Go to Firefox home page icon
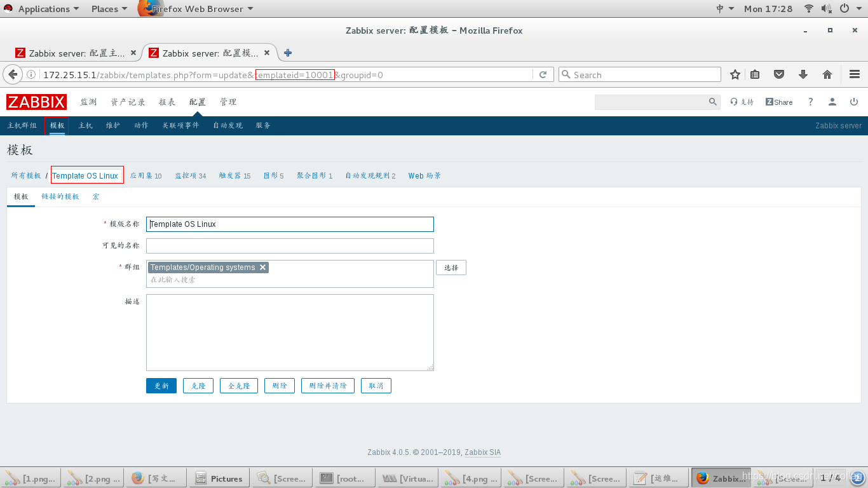The height and width of the screenshot is (488, 868). point(827,74)
